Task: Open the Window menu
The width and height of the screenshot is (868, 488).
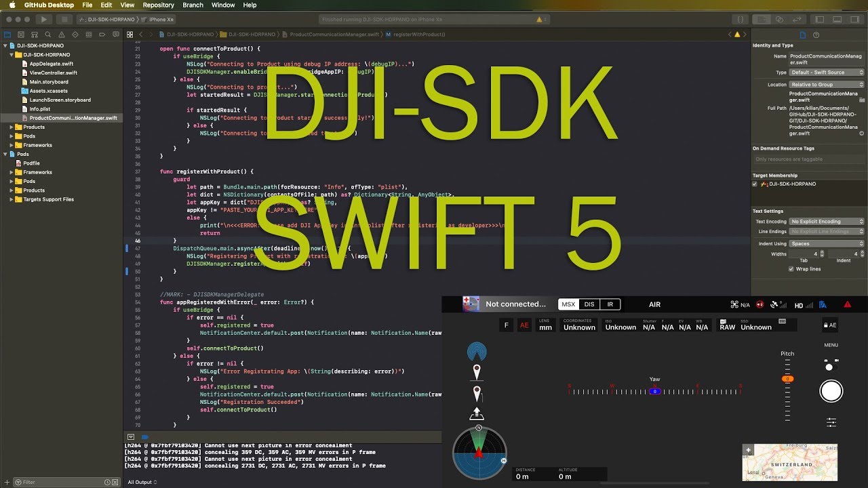Action: (x=223, y=5)
